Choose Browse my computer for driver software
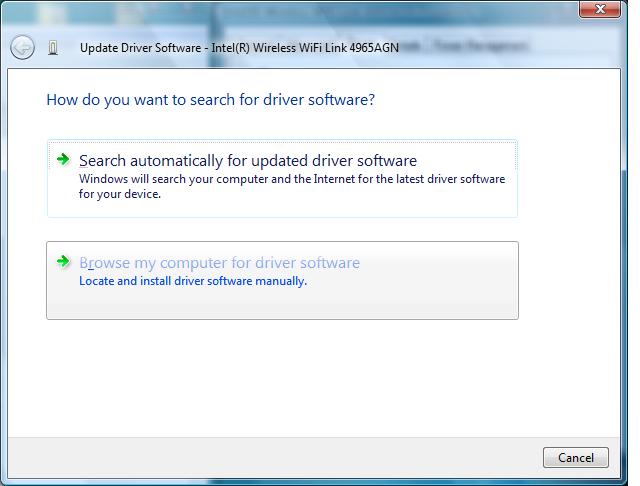 (282, 280)
